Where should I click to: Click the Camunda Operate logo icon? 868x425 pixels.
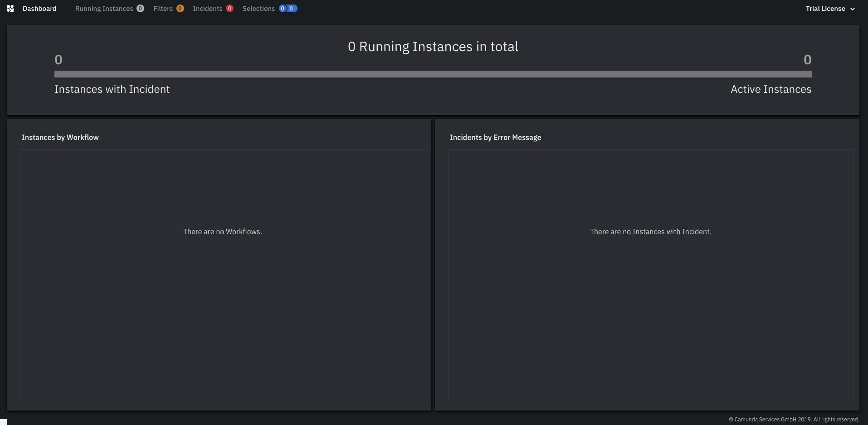[x=10, y=9]
